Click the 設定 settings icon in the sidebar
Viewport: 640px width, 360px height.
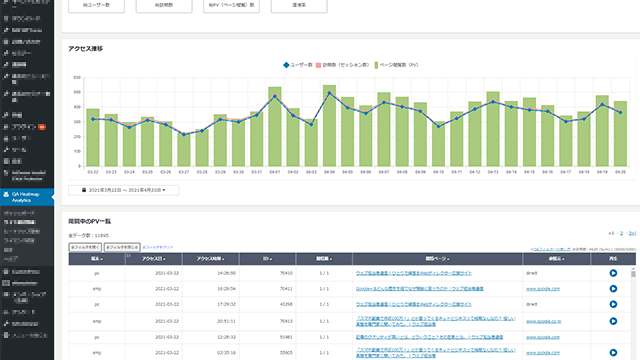[x=6, y=161]
